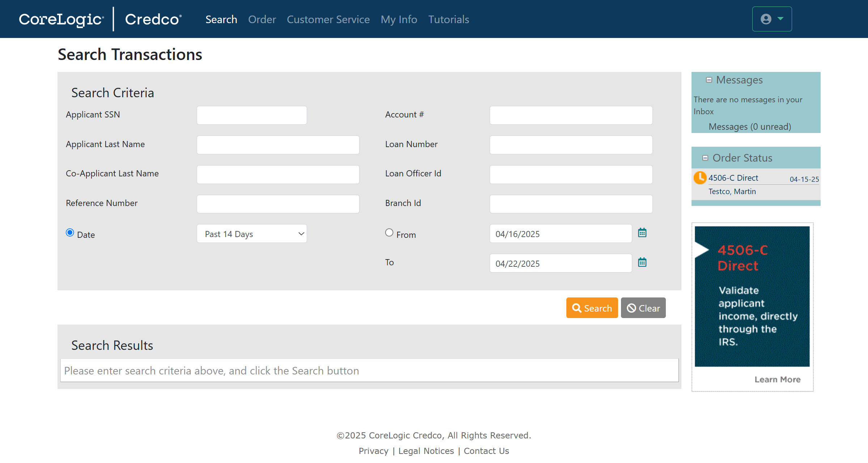Open the Contact Us footer link
This screenshot has width=868, height=463.
pos(486,451)
